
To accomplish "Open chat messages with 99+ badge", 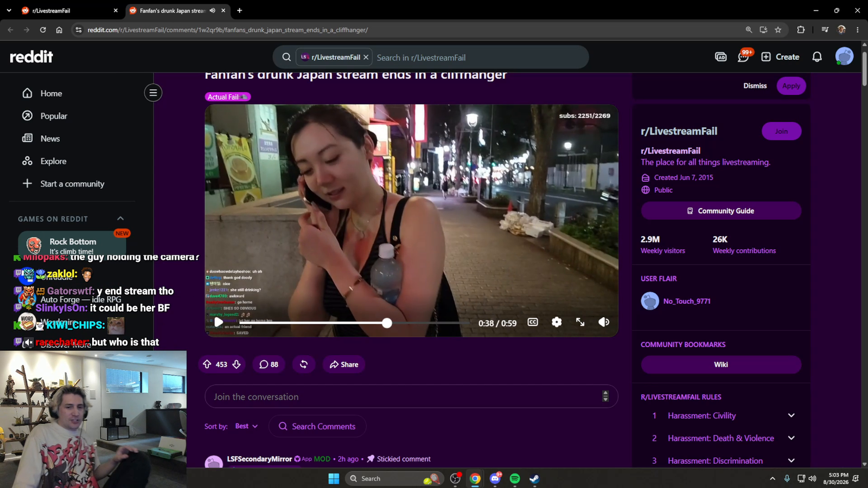I will 743,56.
